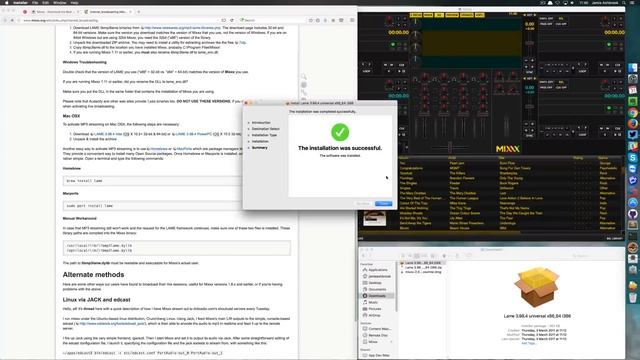640x360 pixels.
Task: Click the Lame package preview icon in Finder
Action: click(x=537, y=287)
